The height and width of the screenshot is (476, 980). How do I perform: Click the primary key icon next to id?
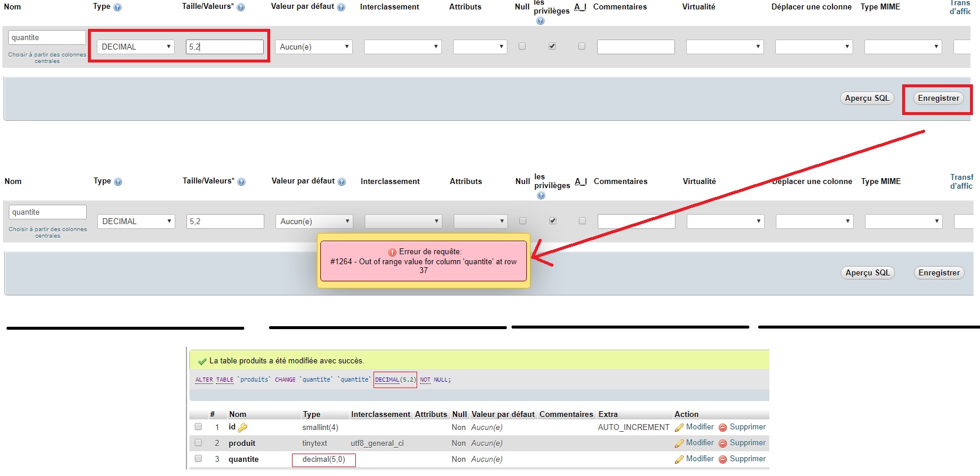click(242, 428)
